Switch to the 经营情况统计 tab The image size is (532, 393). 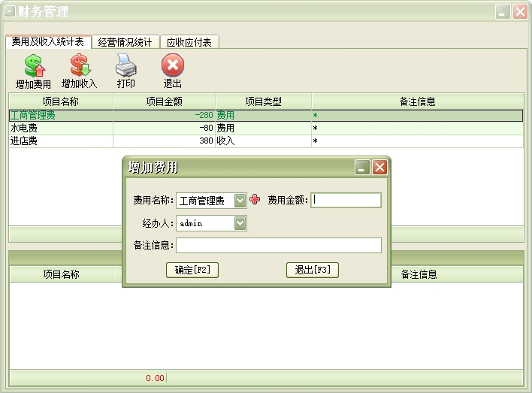(125, 42)
